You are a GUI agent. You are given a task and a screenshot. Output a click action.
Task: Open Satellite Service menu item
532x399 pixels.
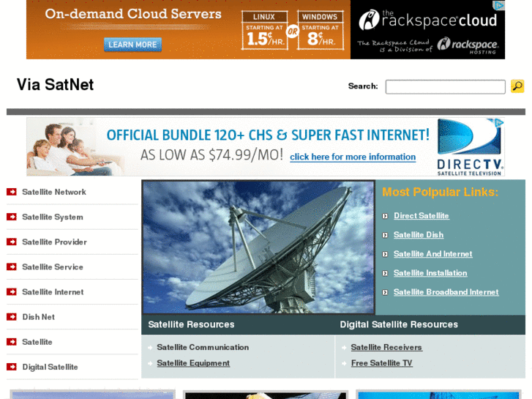tap(53, 267)
